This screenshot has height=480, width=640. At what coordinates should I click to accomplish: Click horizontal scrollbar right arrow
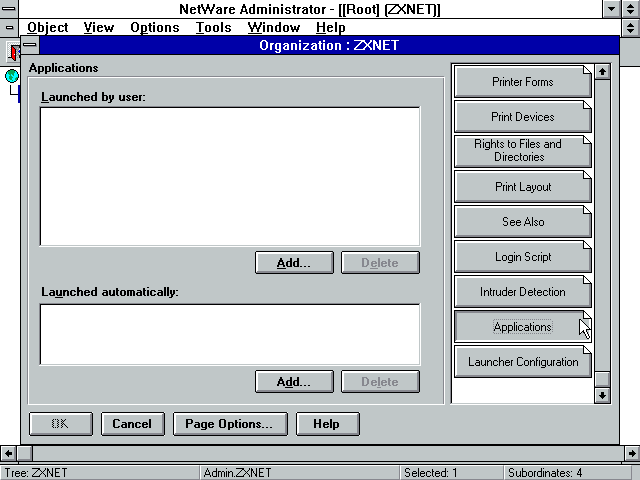coord(632,453)
